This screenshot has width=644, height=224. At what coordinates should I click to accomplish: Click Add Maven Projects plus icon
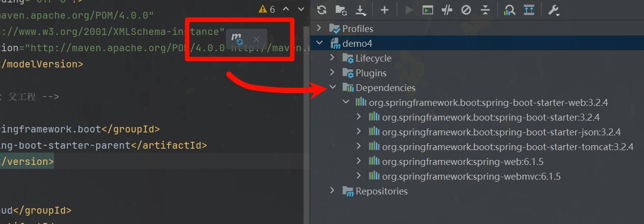[x=384, y=10]
